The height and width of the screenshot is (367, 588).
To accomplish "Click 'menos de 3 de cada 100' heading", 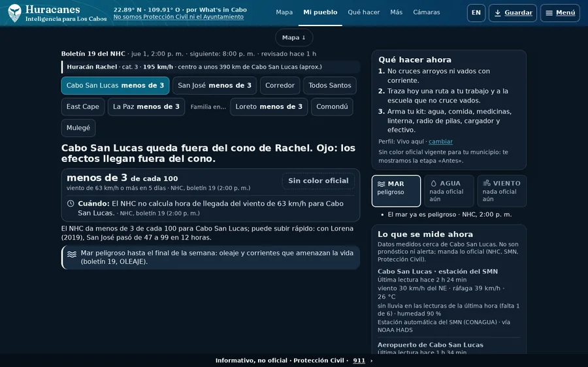I will 122,178.
